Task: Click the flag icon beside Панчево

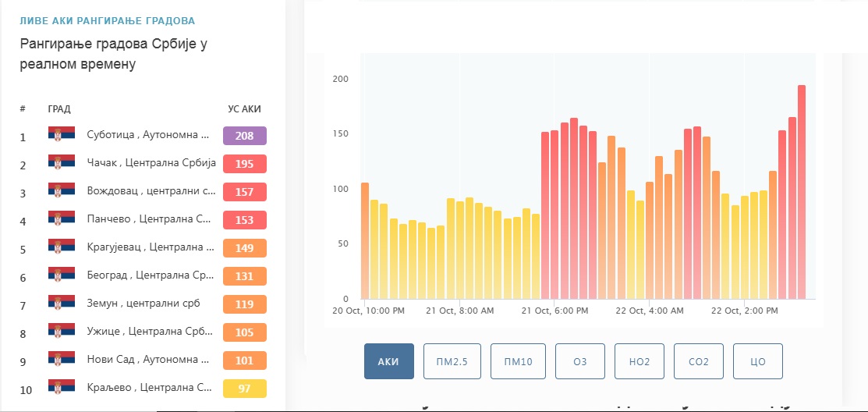Action: click(62, 218)
